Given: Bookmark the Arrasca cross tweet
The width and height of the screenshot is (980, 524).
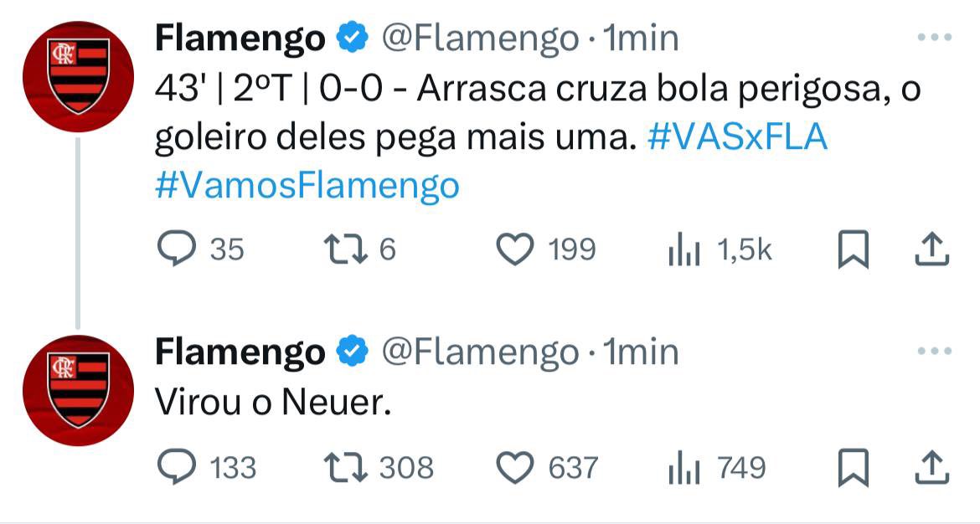Looking at the screenshot, I should (x=853, y=249).
